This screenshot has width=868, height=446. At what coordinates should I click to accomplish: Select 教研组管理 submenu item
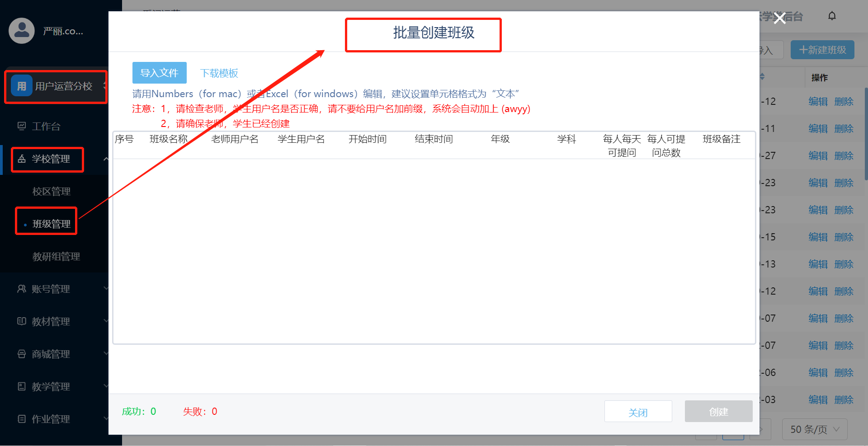click(x=56, y=257)
